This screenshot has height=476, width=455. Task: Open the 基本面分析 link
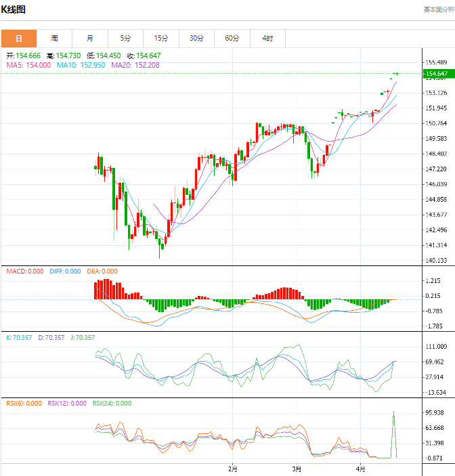click(x=438, y=9)
